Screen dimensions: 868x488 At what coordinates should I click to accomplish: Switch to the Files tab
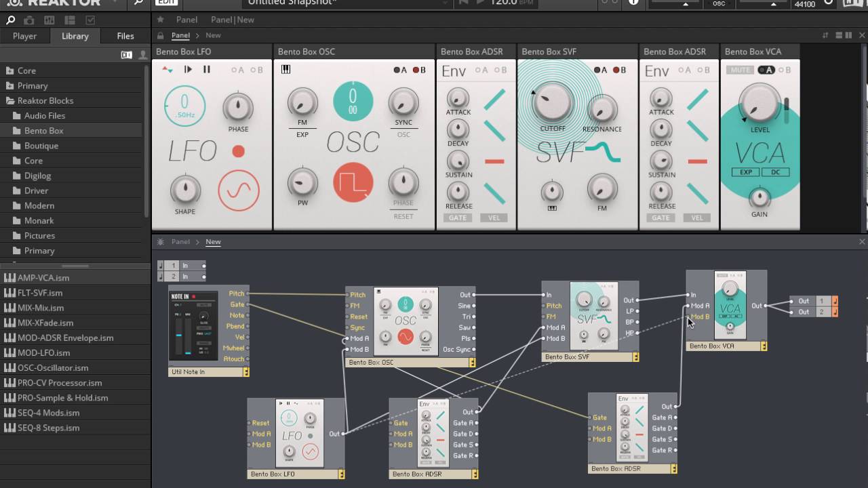(x=125, y=36)
